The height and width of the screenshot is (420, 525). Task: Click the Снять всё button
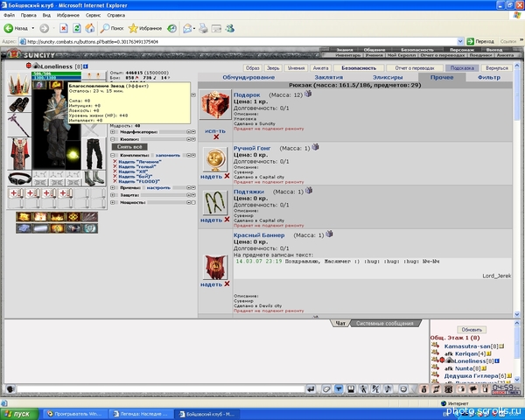[x=129, y=147]
